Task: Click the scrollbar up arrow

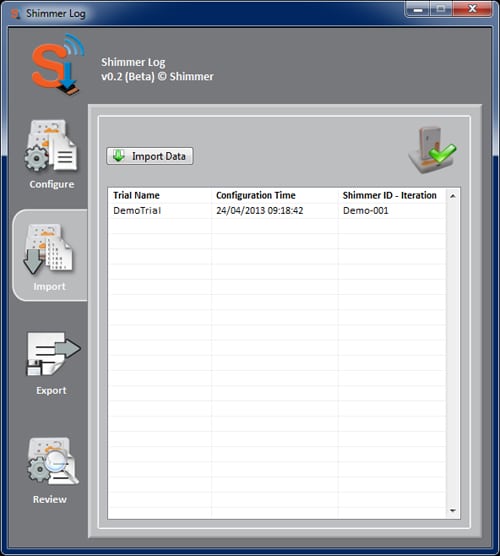Action: 452,196
